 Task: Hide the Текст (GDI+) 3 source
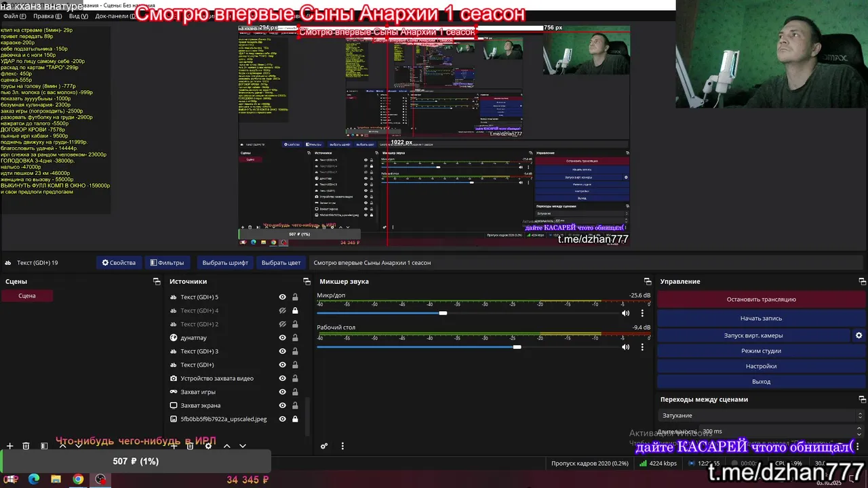point(283,351)
